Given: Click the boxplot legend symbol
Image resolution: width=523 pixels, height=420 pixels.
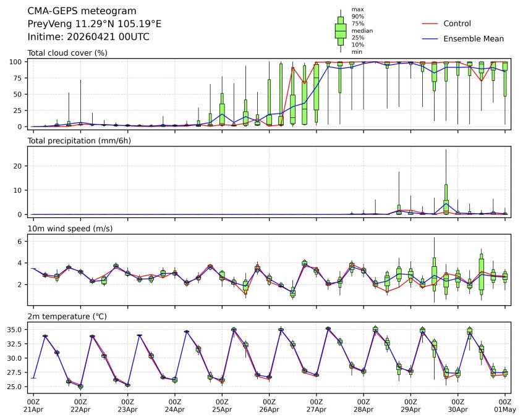Looking at the screenshot, I should (340, 31).
